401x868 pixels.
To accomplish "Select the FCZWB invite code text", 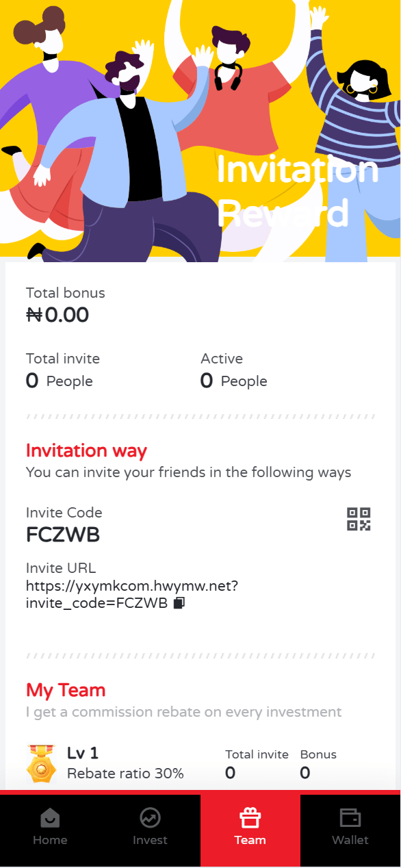I will tap(63, 535).
